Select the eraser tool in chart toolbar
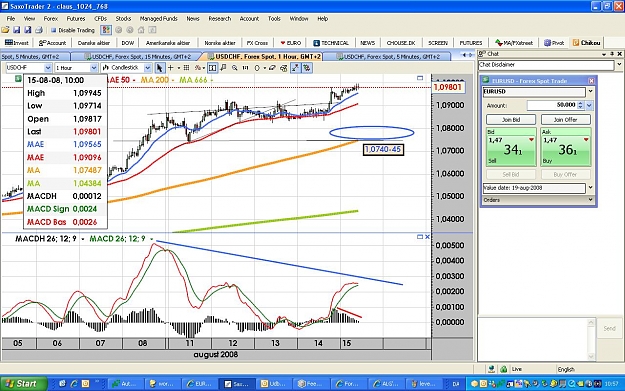The height and width of the screenshot is (391, 625). (272, 68)
